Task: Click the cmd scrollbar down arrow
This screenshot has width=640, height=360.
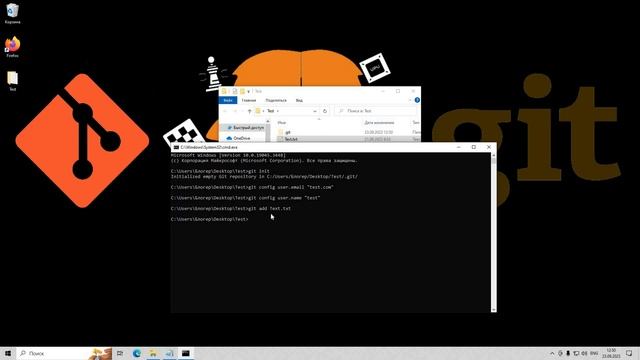Action: pos(493,310)
